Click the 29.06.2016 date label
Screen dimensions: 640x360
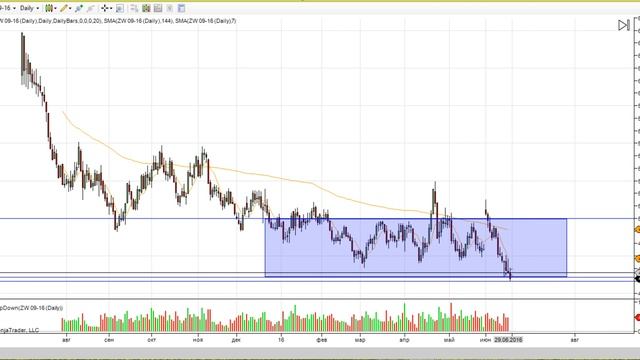pos(508,340)
